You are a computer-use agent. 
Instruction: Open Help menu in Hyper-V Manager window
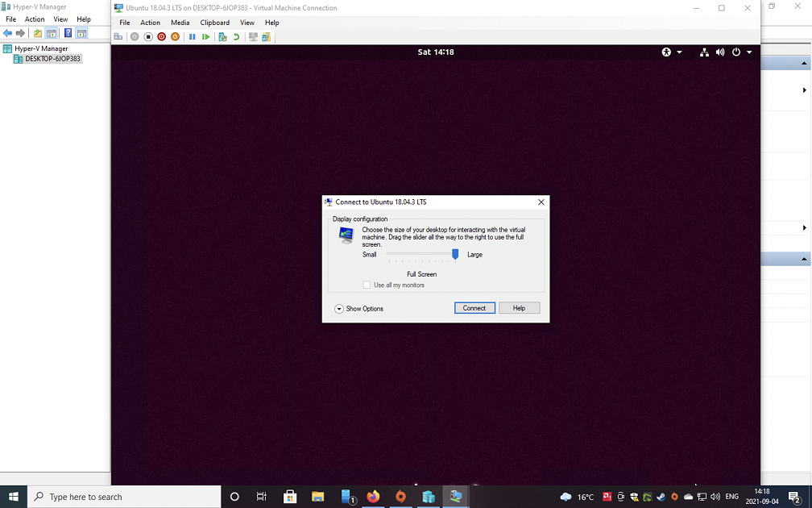tap(84, 19)
